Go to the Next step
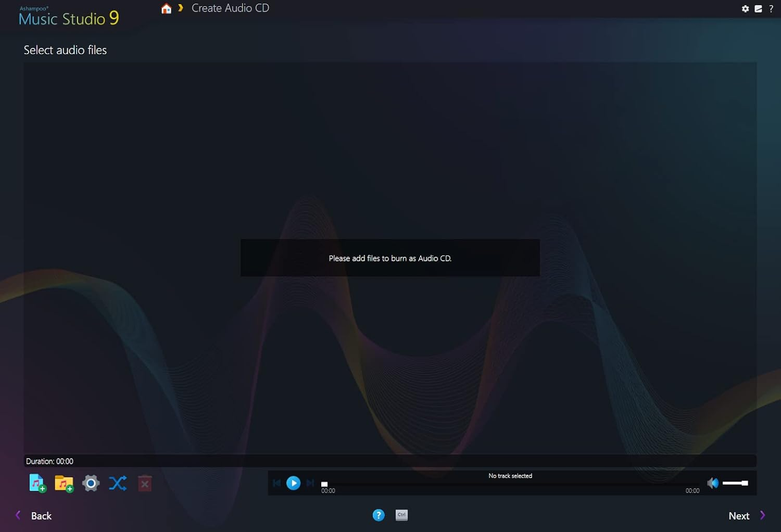 [x=739, y=515]
